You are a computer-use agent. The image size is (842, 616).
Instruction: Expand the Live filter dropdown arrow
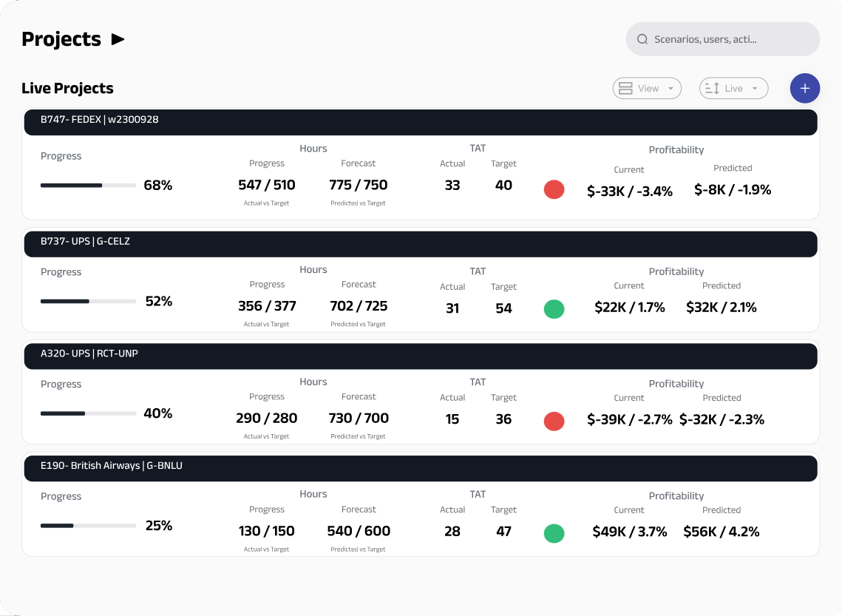pyautogui.click(x=755, y=89)
